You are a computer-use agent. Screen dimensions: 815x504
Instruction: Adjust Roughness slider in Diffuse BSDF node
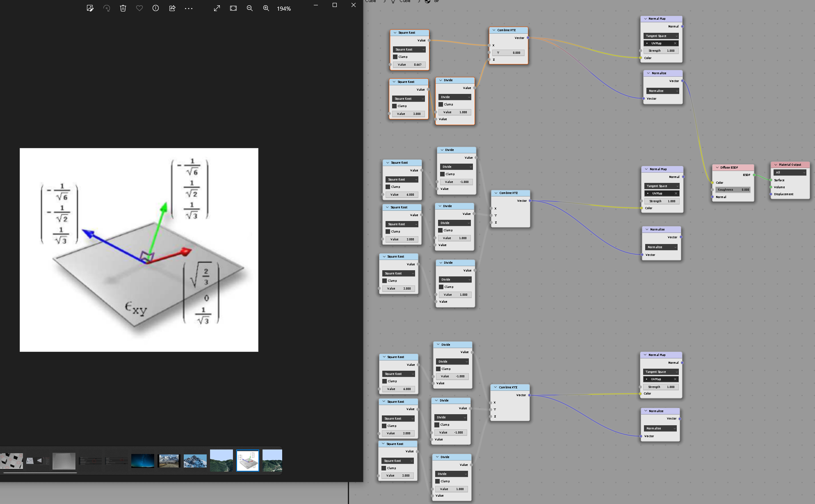733,190
